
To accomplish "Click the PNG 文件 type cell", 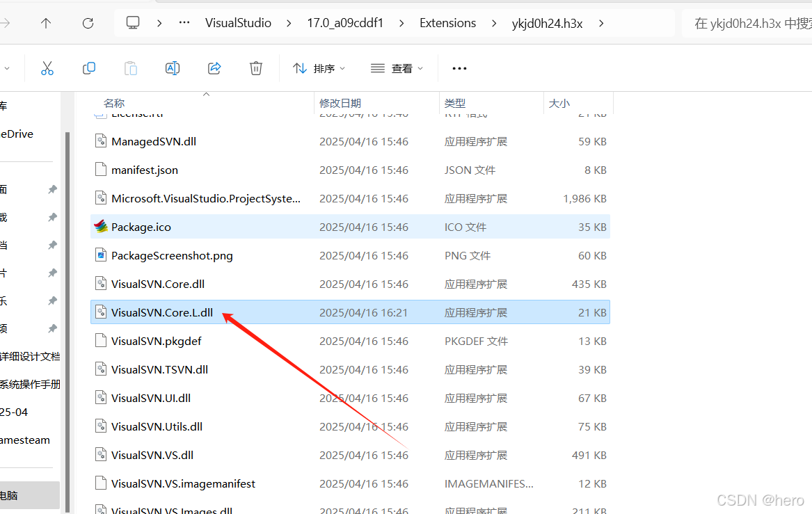I will point(468,255).
